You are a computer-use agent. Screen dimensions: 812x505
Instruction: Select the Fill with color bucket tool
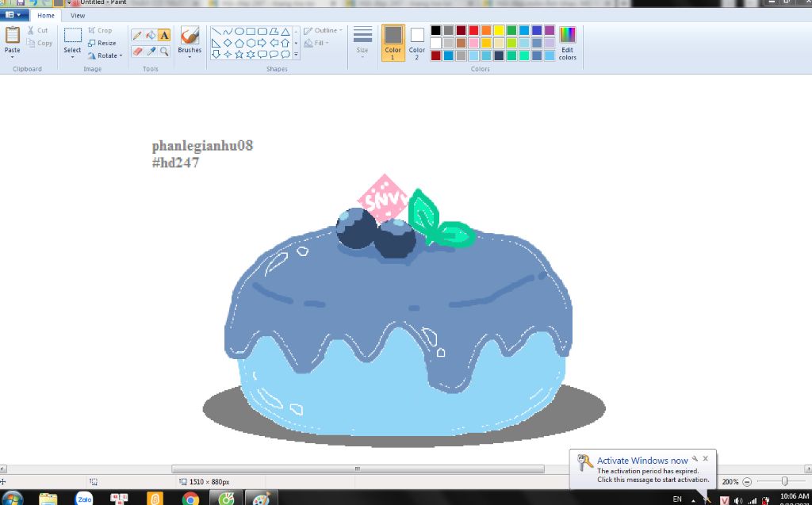[x=151, y=35]
